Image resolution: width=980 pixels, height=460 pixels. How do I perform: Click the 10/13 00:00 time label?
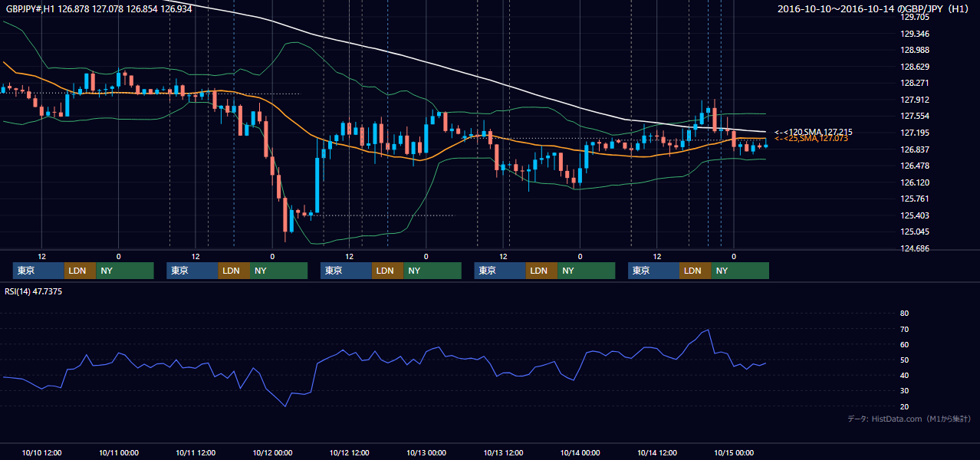pyautogui.click(x=426, y=452)
